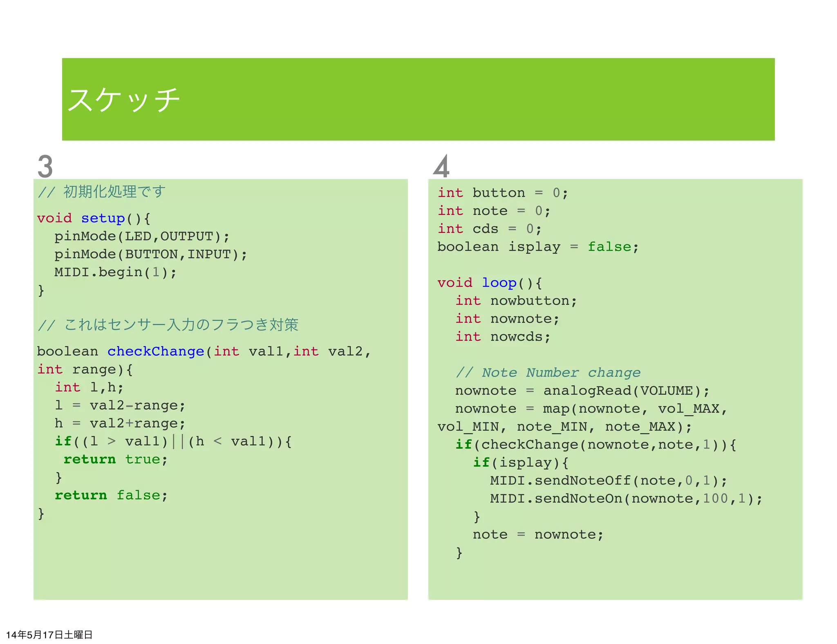Click the line int nowcds;

click(503, 337)
